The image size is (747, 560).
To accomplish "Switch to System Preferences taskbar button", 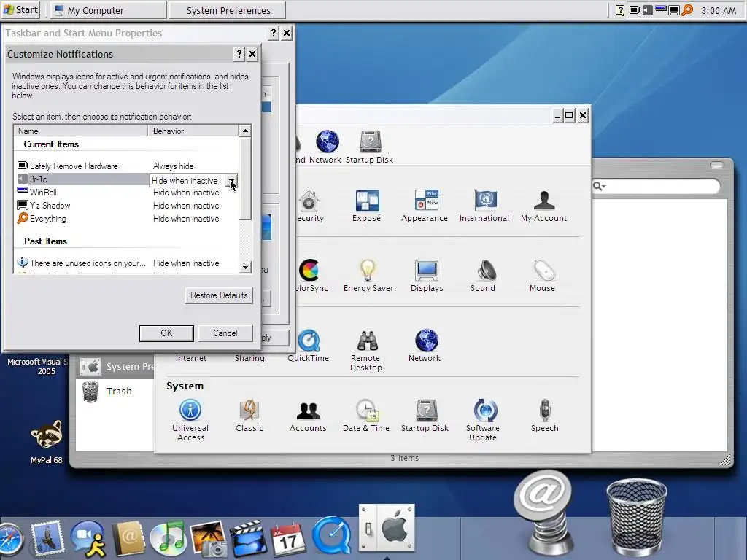I will point(228,10).
